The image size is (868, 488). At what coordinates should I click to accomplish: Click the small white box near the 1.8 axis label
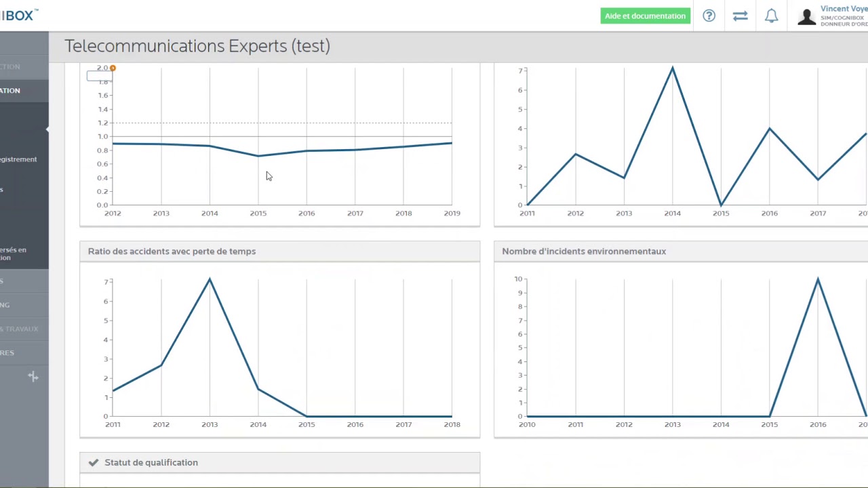[x=98, y=76]
